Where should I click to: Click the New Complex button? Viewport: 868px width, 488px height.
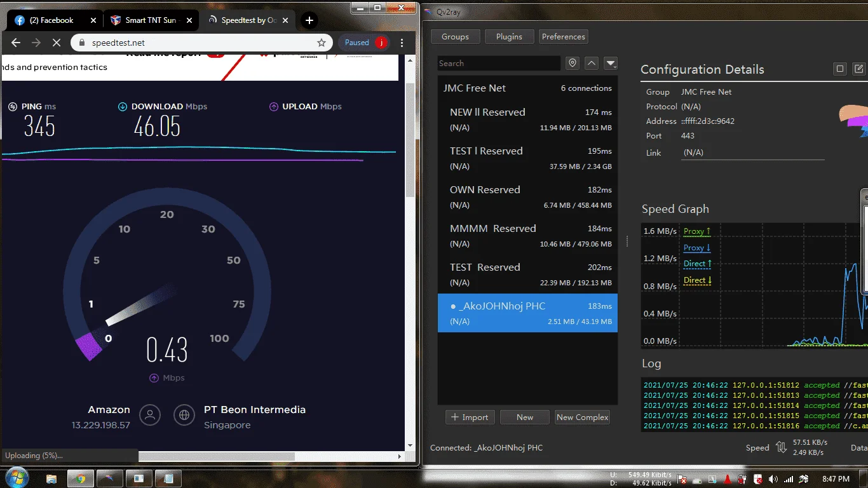coord(583,417)
